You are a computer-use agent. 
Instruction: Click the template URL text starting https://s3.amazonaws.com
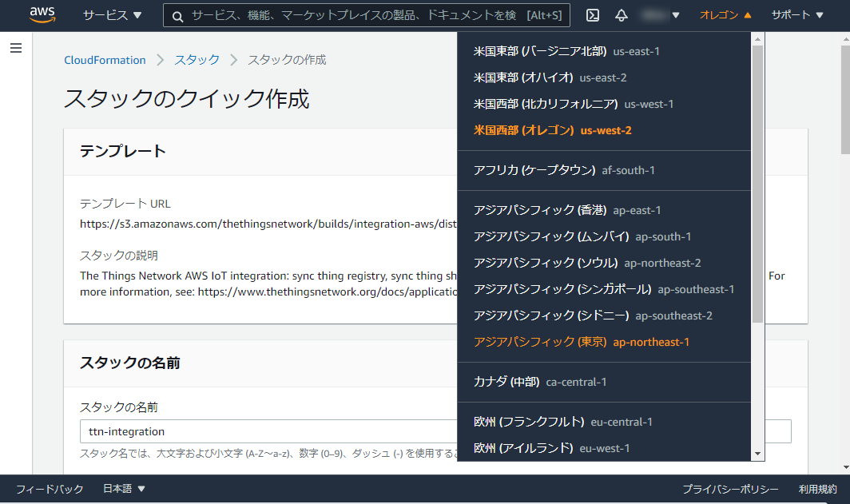[268, 224]
